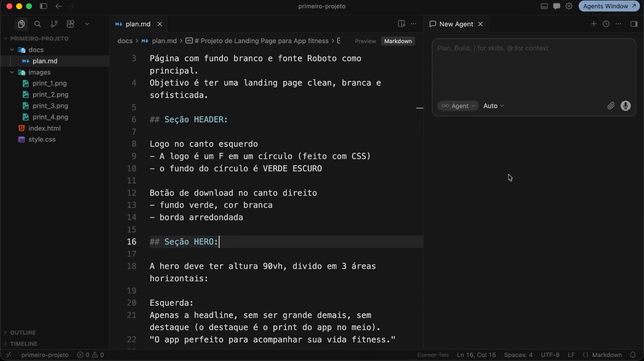Image resolution: width=644 pixels, height=361 pixels.
Task: Click Ln 16, Col 15 in status bar
Action: tap(476, 355)
